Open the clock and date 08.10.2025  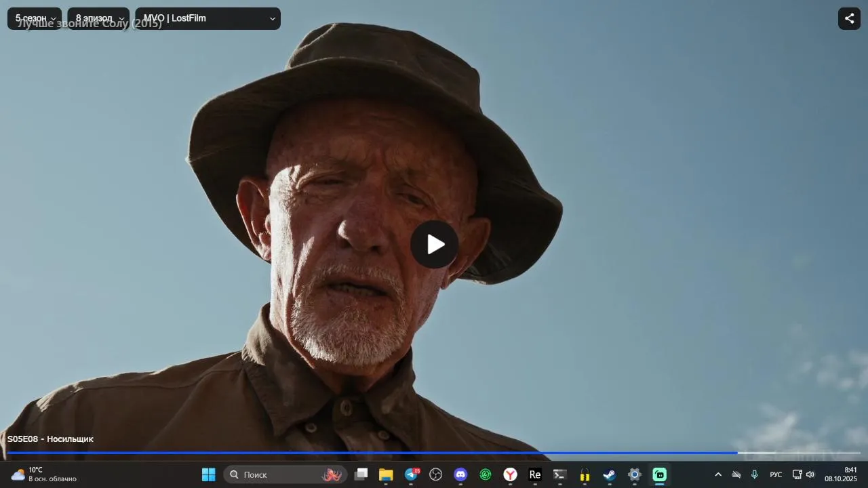tap(841, 474)
